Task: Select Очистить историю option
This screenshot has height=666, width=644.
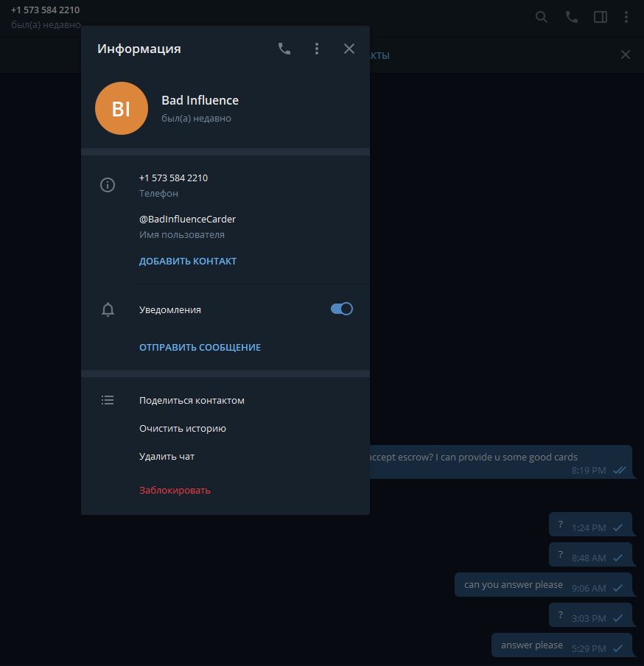Action: [x=183, y=428]
